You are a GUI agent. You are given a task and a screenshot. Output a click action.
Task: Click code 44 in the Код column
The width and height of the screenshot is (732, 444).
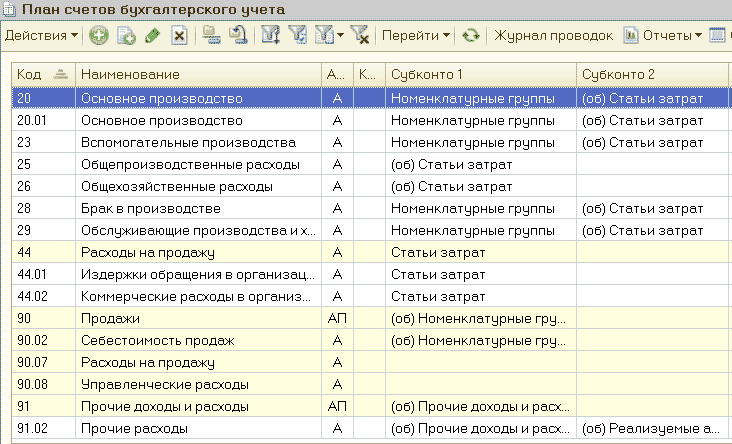coord(24,253)
